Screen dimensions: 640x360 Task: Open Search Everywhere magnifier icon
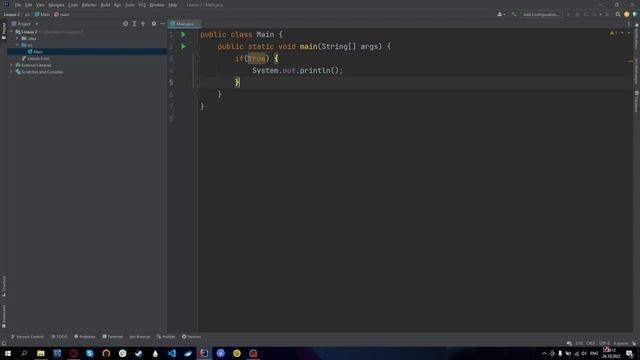[618, 14]
